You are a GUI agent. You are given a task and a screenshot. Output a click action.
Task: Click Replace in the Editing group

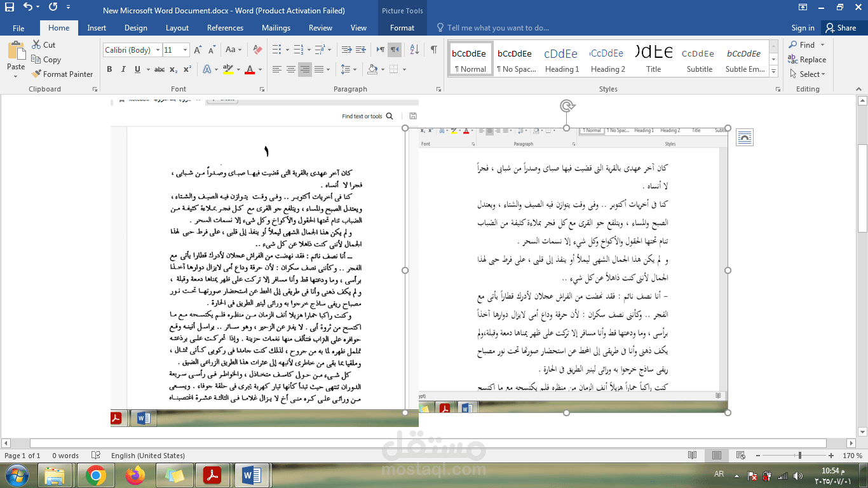(807, 60)
